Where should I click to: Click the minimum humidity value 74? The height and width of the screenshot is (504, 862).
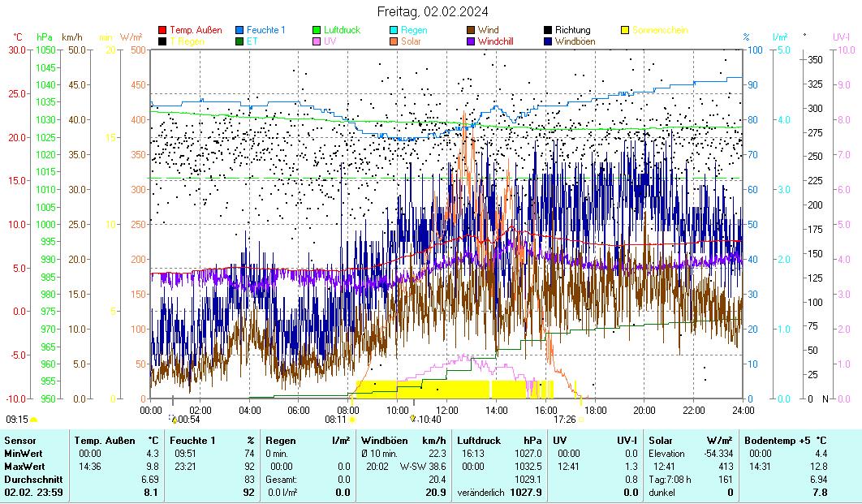(249, 454)
